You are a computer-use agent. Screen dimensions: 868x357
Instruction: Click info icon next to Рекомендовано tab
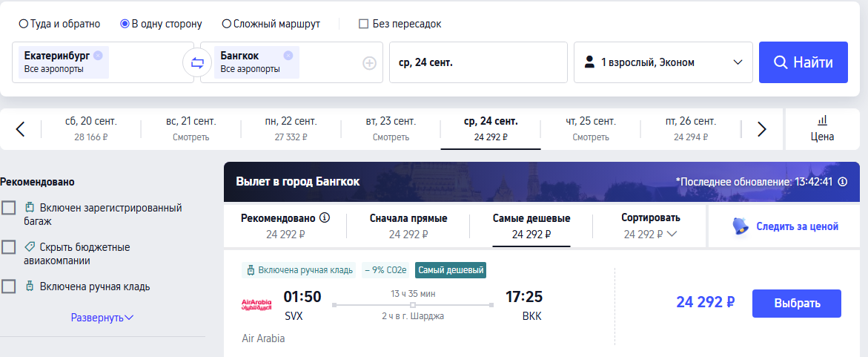pos(325,217)
